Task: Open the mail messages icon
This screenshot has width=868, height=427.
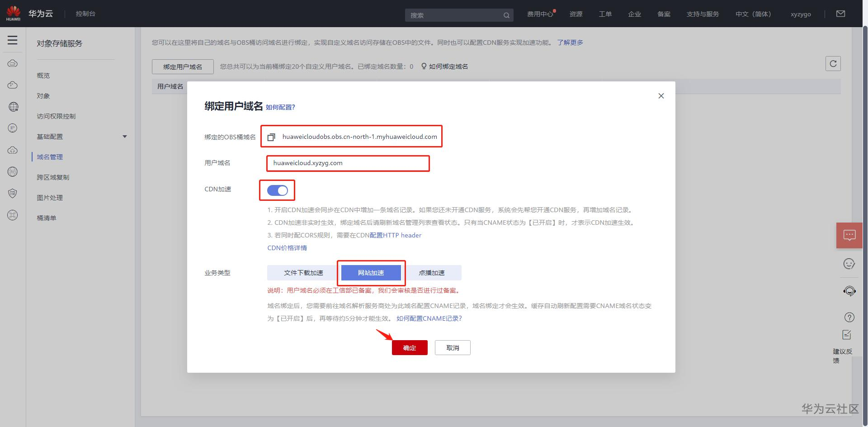Action: 841,14
